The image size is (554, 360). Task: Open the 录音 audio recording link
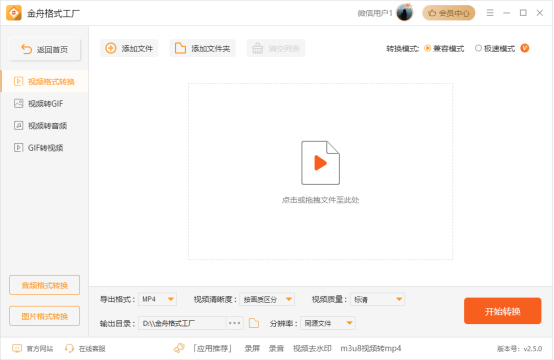(276, 349)
